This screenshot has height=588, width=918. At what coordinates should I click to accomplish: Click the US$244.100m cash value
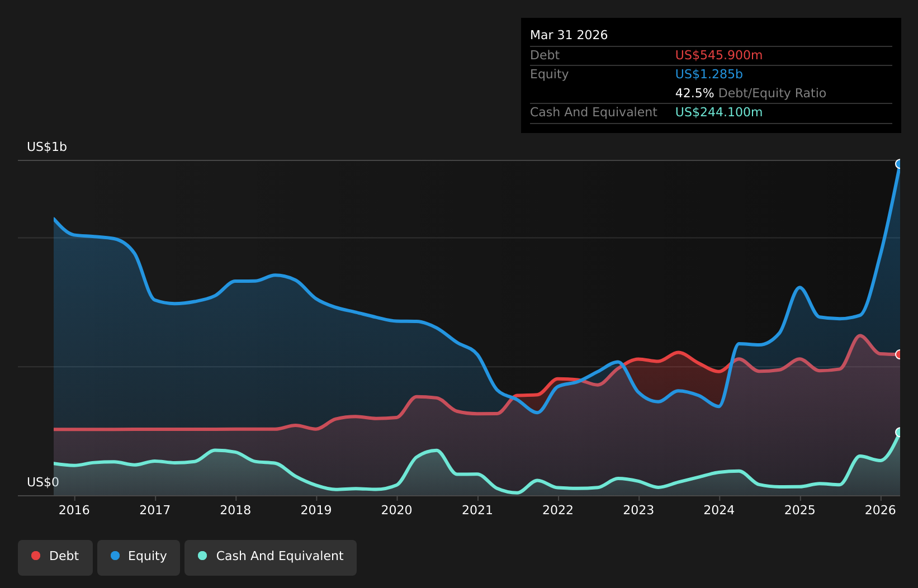pyautogui.click(x=719, y=112)
